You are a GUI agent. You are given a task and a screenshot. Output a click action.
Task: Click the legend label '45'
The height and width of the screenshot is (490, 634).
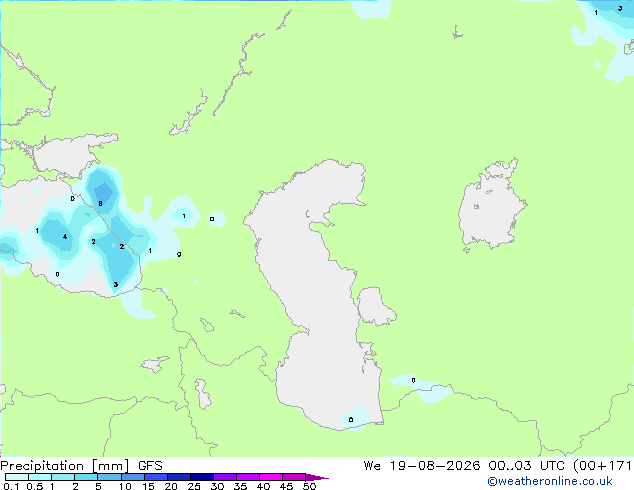(x=286, y=486)
